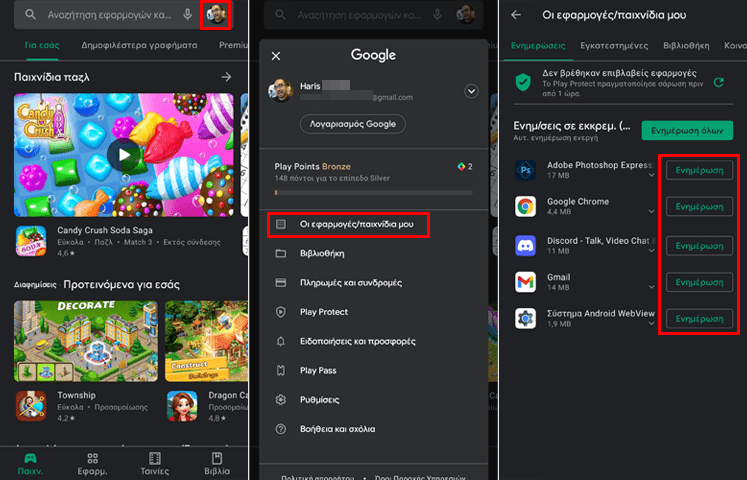Tap the search magnifier icon in left screen

tap(30, 14)
